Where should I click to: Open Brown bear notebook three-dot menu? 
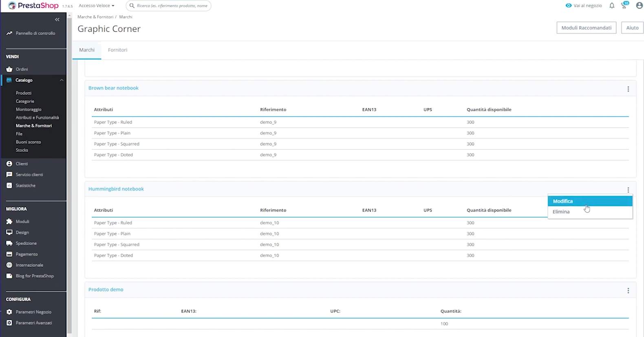628,89
